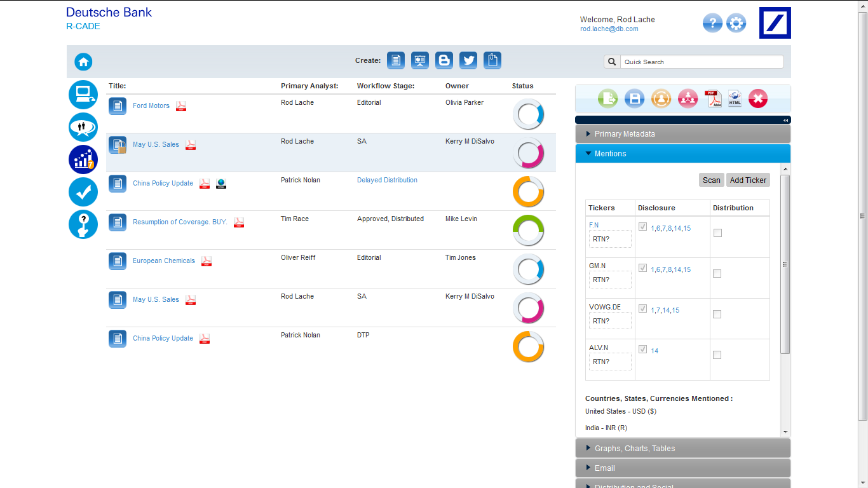Screen dimensions: 868x488
Task: Click RTN? field under GM.N
Action: pyautogui.click(x=610, y=280)
